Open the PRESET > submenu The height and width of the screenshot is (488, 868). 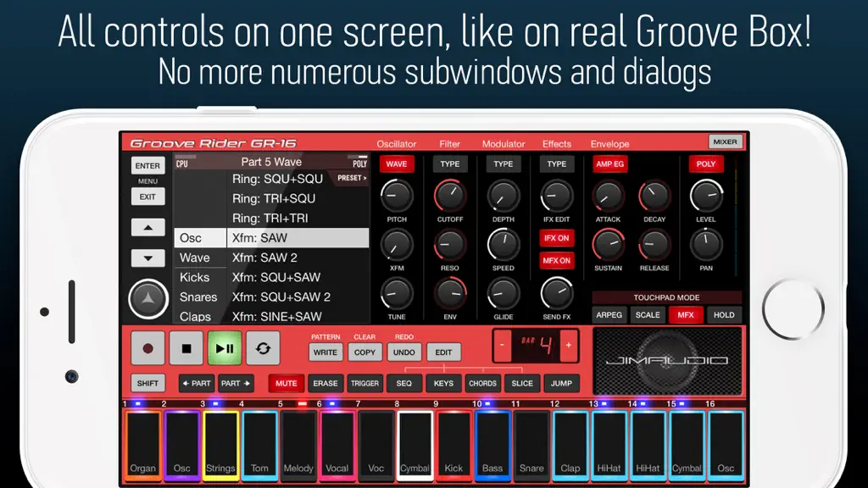[352, 178]
